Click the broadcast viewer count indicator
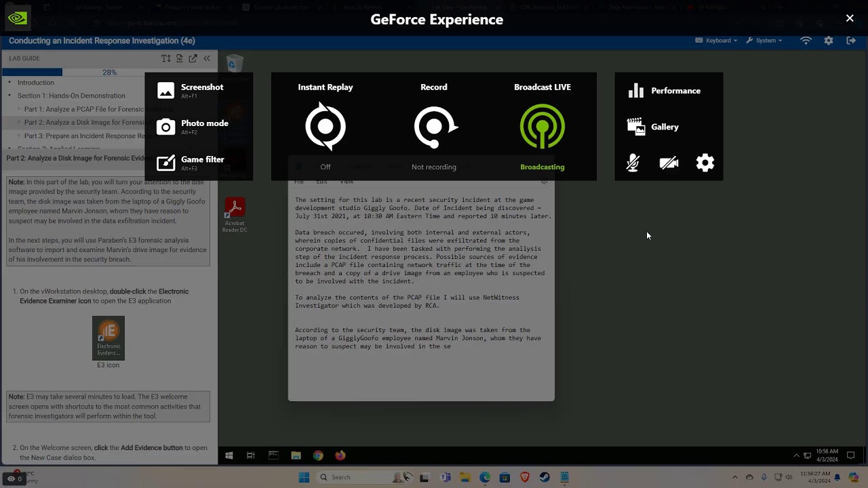This screenshot has height=488, width=868. coord(16,479)
